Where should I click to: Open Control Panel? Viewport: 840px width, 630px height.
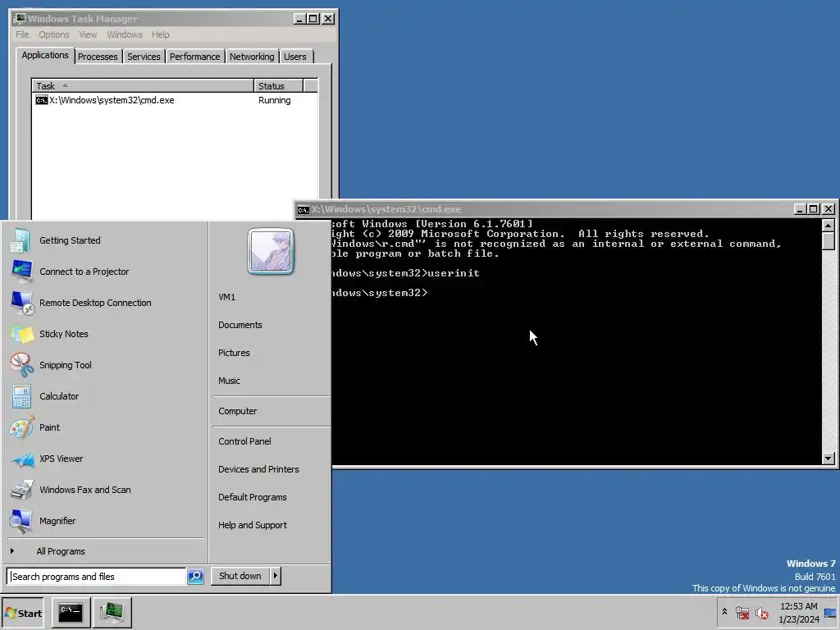[244, 441]
